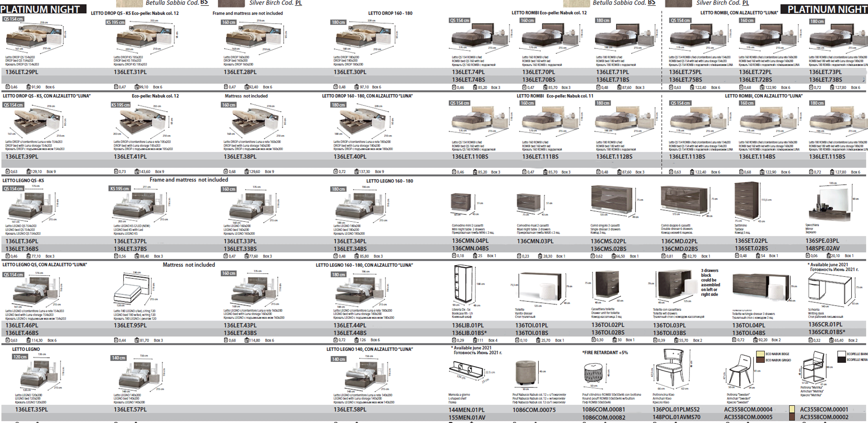Viewport: 868px width, 423px height.
Task: Click the volume icon under 136LET.29PL
Action: pyautogui.click(x=8, y=87)
